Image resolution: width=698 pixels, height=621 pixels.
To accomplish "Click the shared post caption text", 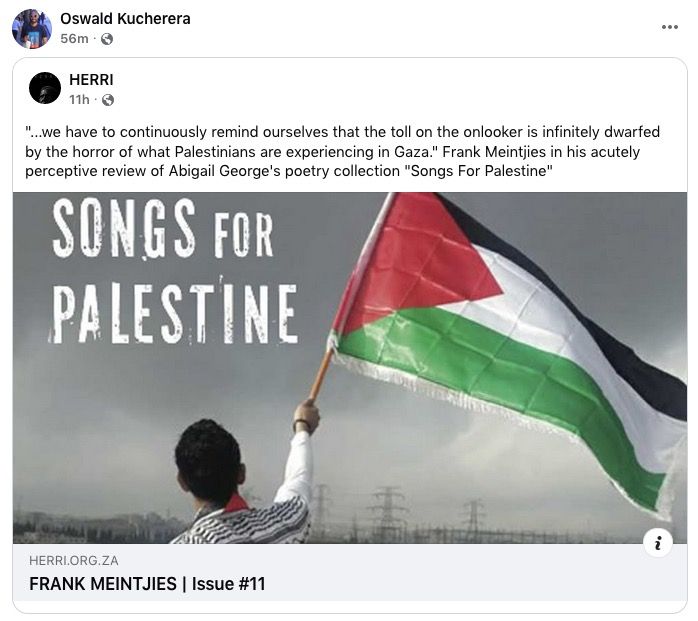I will [x=340, y=151].
